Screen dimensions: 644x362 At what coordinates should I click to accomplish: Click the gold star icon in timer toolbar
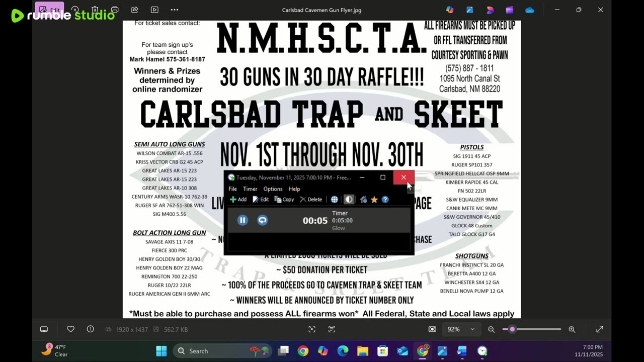pyautogui.click(x=374, y=200)
